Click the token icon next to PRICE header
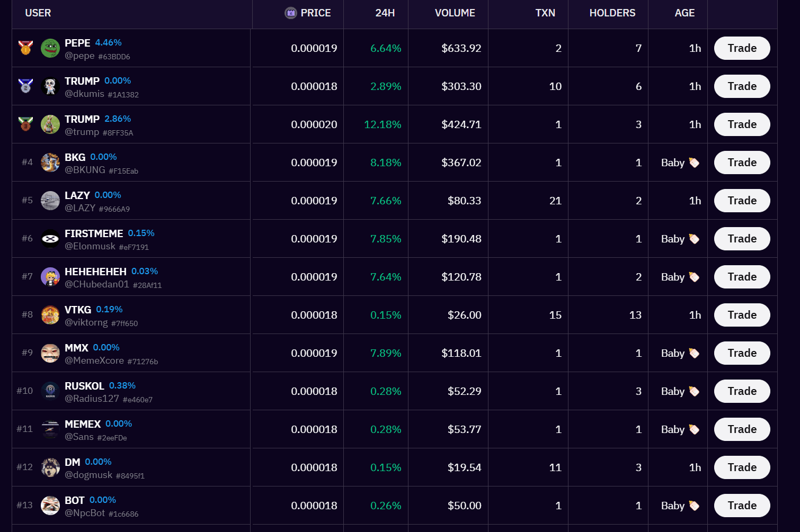 (291, 13)
